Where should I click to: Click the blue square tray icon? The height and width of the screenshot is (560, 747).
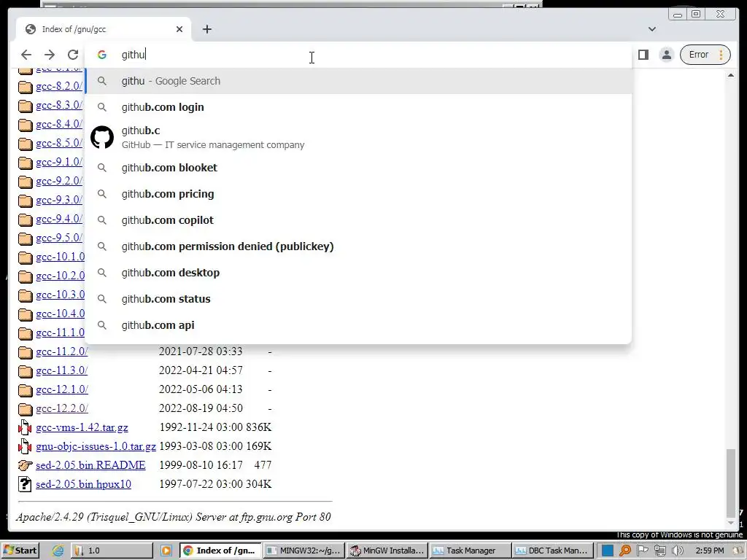608,551
